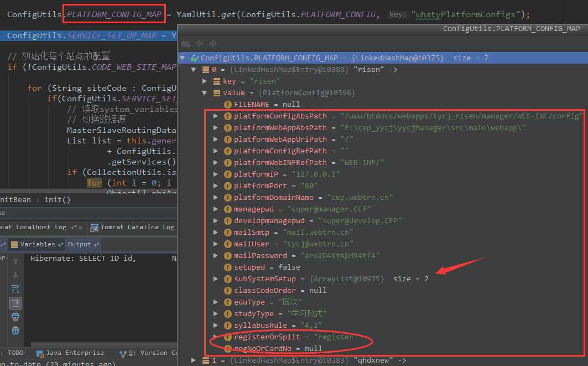Viewport: 588px width, 366px height.
Task: Click the icon next to value = {PlatformConfig@10396}
Action: 217,93
